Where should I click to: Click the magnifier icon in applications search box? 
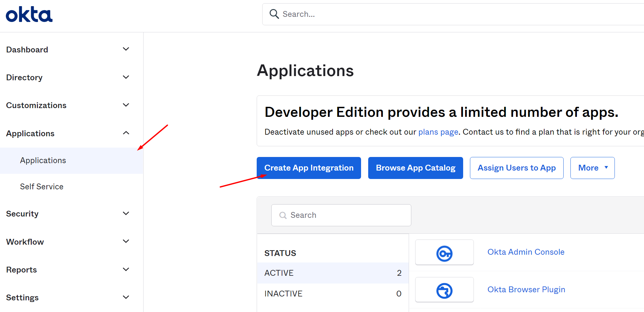tap(283, 215)
